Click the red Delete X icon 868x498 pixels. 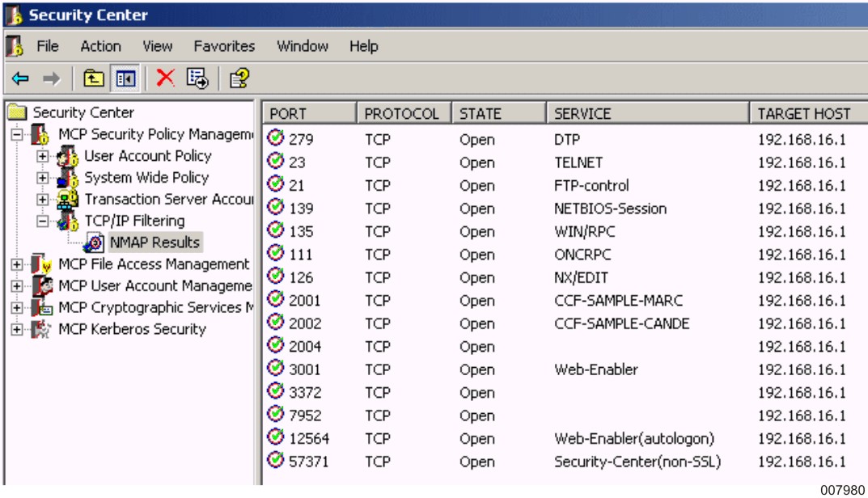(x=166, y=78)
